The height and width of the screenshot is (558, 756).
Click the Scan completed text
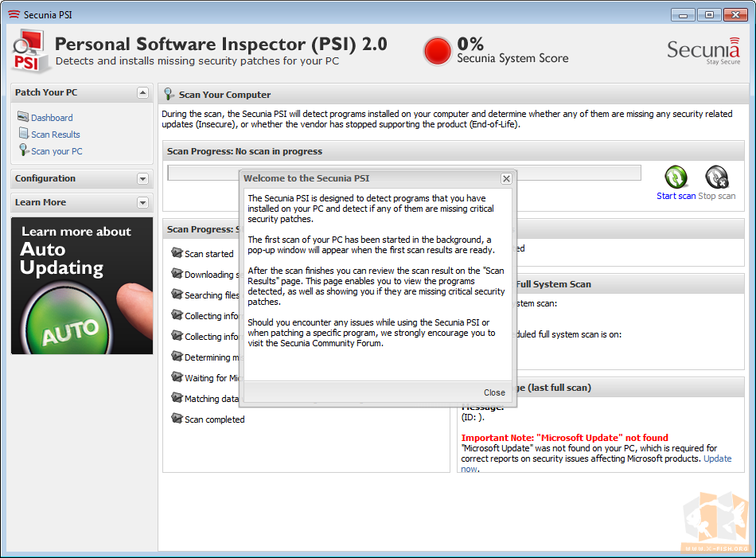[215, 419]
